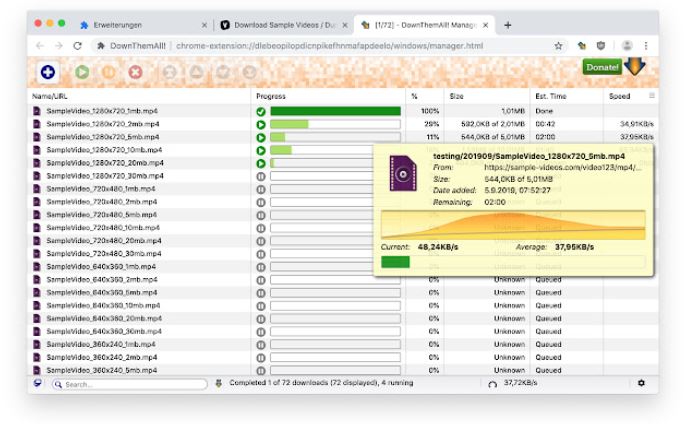Click the 34,91KB/s speed value
The image size is (684, 424).
click(636, 124)
